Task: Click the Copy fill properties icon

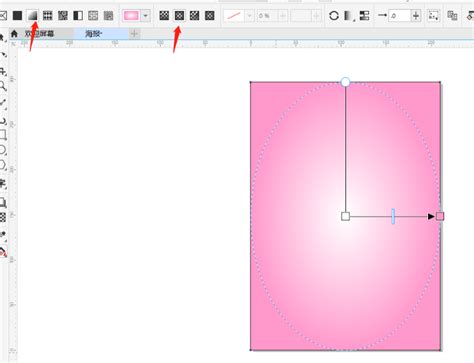Action: (452, 16)
